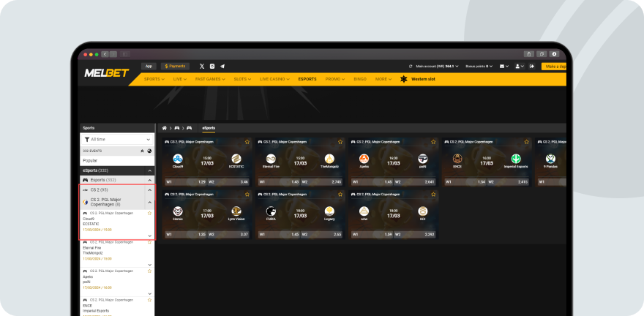
Task: Open the Main account balance dropdown
Action: coord(438,66)
